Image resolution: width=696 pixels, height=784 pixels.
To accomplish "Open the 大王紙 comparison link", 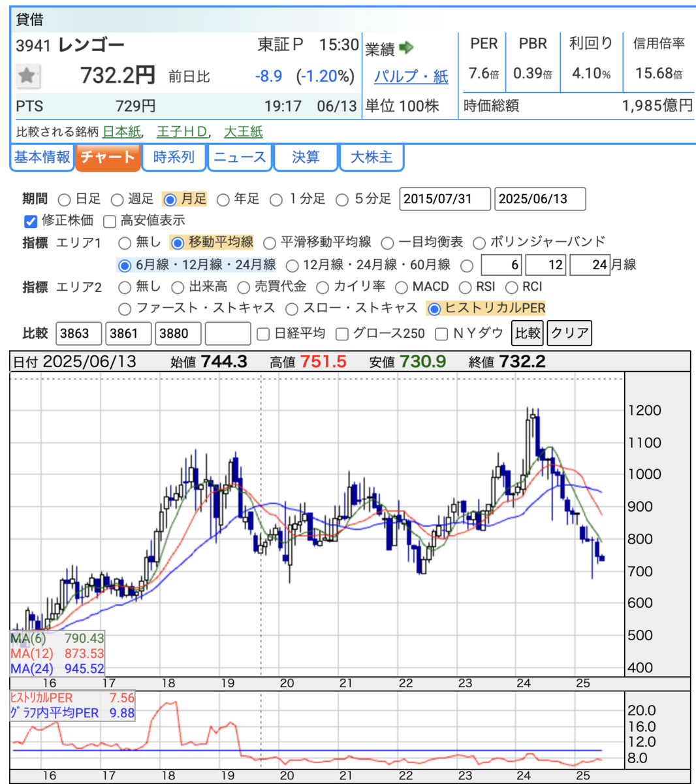I will coord(243,131).
